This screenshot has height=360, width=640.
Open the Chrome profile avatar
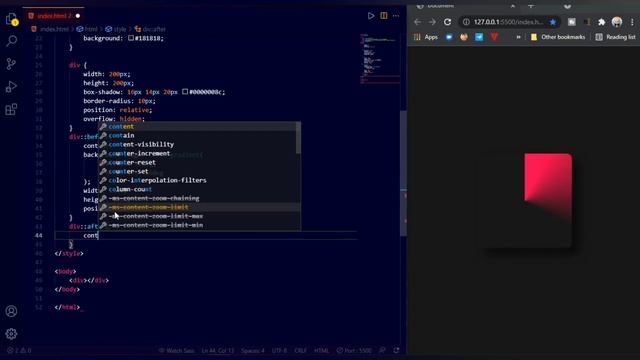(617, 22)
